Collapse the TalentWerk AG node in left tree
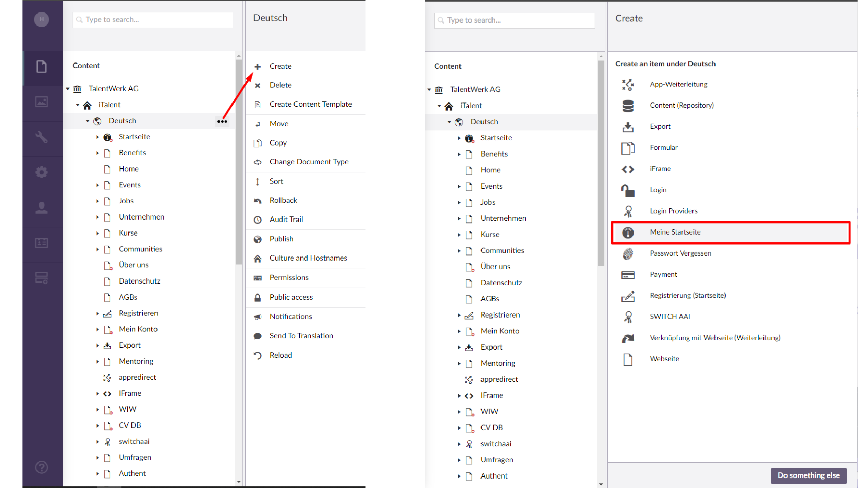 [x=68, y=88]
